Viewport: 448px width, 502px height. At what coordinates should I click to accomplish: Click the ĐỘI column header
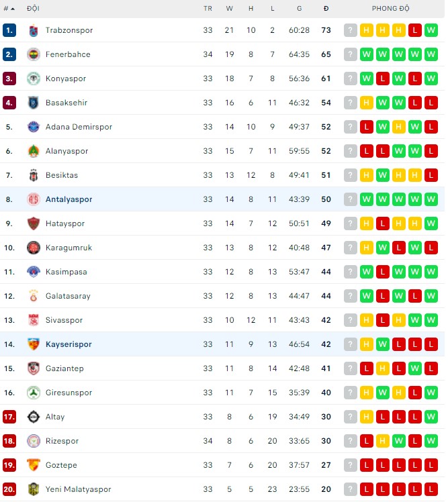pos(33,9)
